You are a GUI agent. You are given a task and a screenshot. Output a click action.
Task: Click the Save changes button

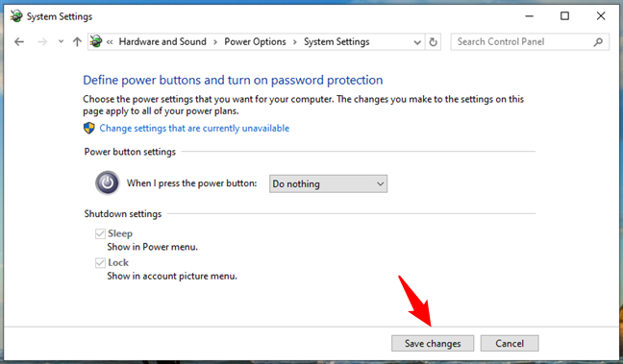pyautogui.click(x=433, y=344)
